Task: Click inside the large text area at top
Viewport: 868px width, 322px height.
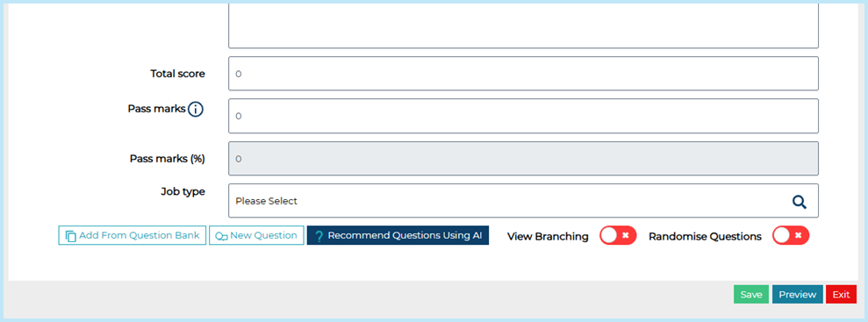Action: pyautogui.click(x=523, y=26)
